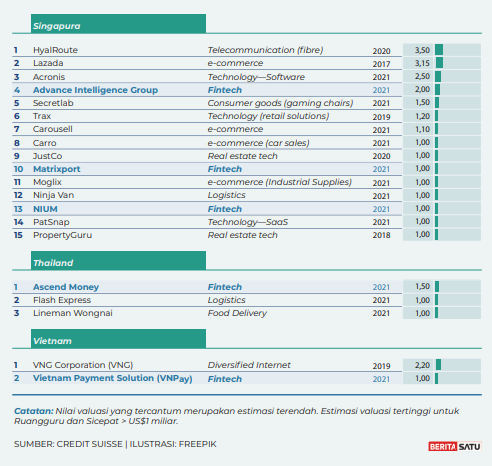
Task: Select the Acronis company name
Action: click(49, 77)
